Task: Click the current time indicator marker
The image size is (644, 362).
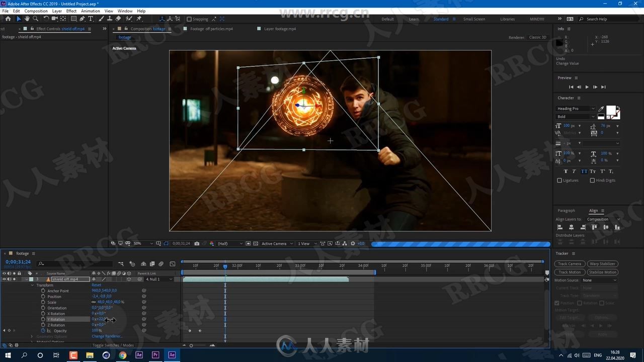Action: (x=225, y=266)
